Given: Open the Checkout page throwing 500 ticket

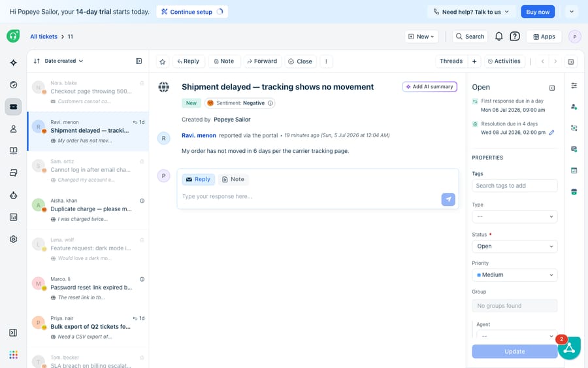Looking at the screenshot, I should pos(88,92).
